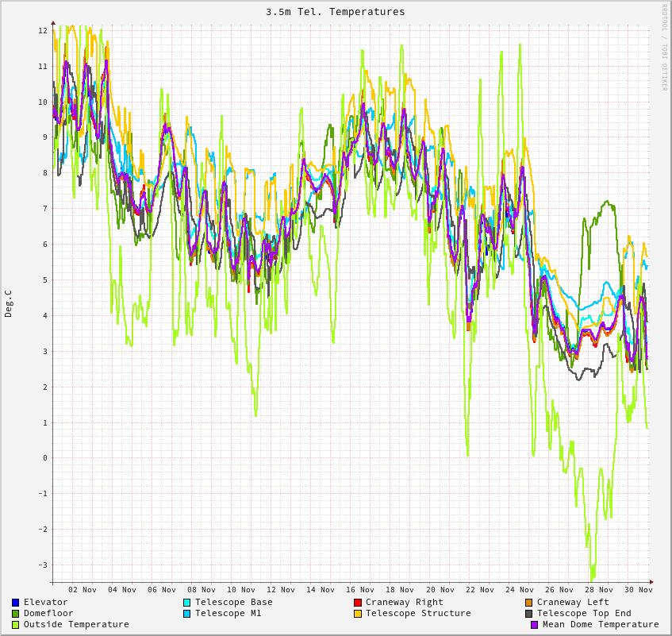The image size is (672, 636).
Task: Select the 02 Nov date axis label
Action: point(83,590)
